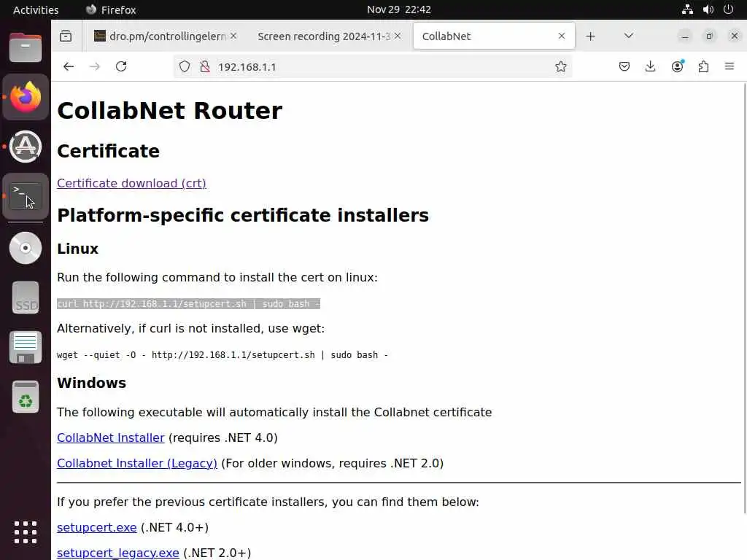Open Files from the Ubuntu dock
This screenshot has height=560, width=747.
[26, 47]
